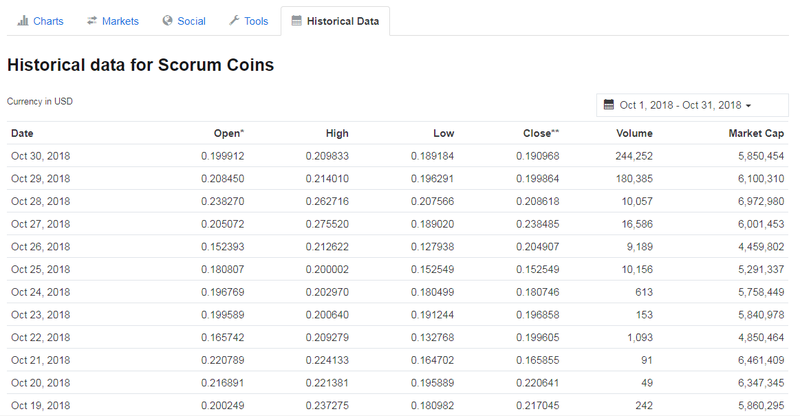Click volume 244,252 for Oct 30
The height and width of the screenshot is (416, 800).
click(634, 156)
